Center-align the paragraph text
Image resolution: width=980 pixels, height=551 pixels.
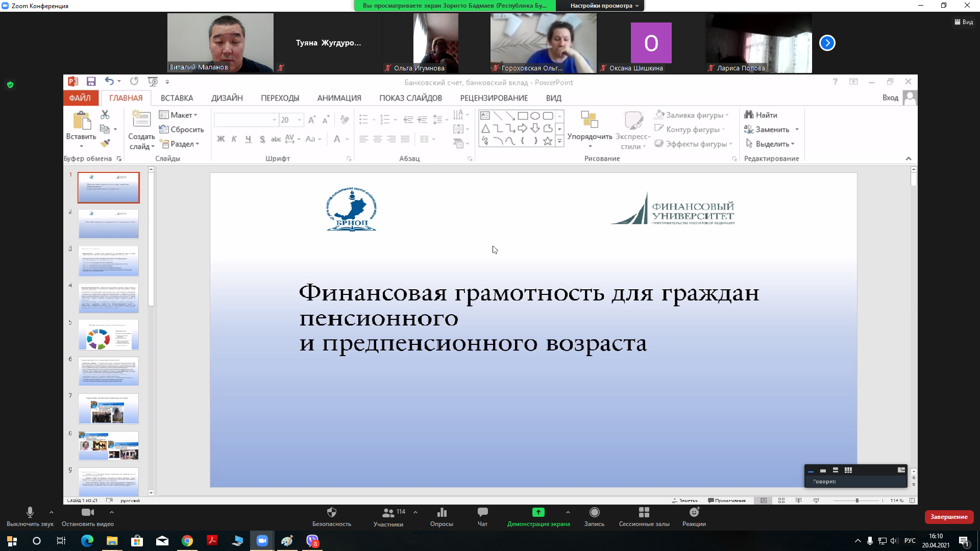tap(377, 139)
